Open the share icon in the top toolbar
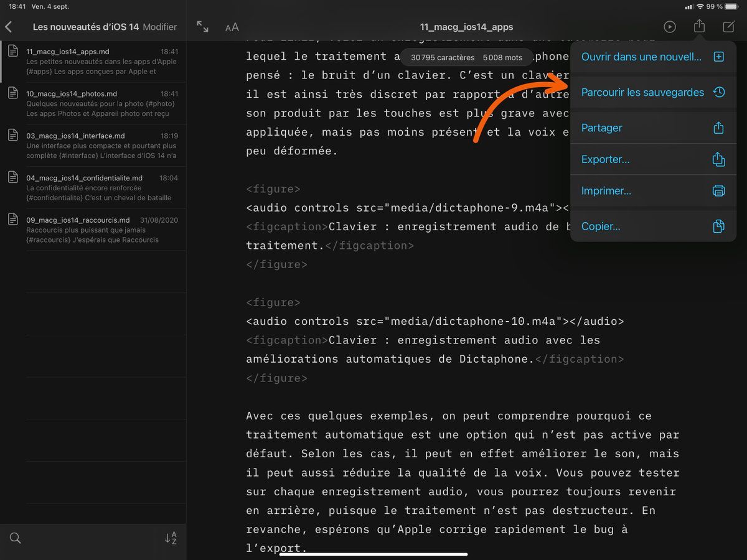This screenshot has width=747, height=560. pos(698,27)
